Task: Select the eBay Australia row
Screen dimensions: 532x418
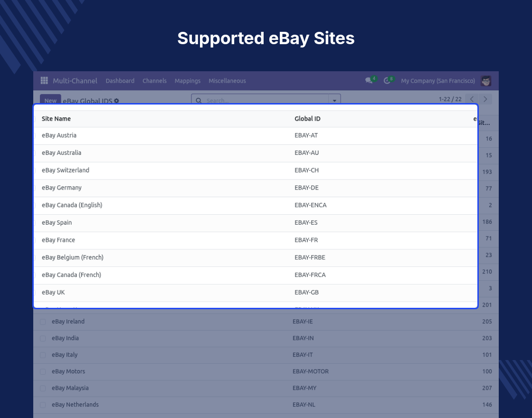Action: click(256, 153)
